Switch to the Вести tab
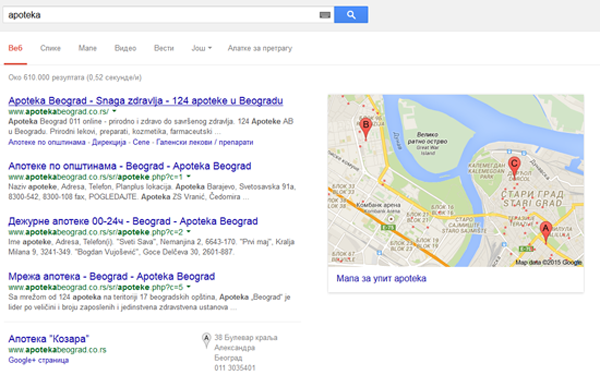The height and width of the screenshot is (375, 600). (164, 48)
